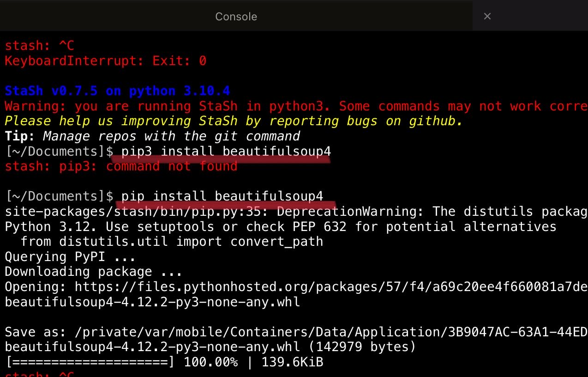588x377 pixels.
Task: Click the 'pip3 install beautifulsoup4' command
Action: (226, 151)
